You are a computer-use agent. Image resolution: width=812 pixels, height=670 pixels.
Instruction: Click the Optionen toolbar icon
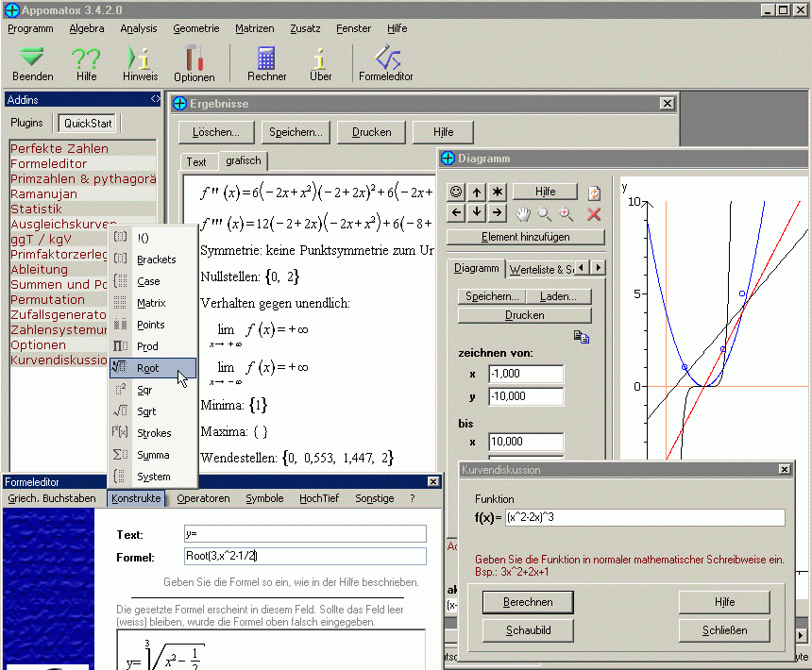194,63
